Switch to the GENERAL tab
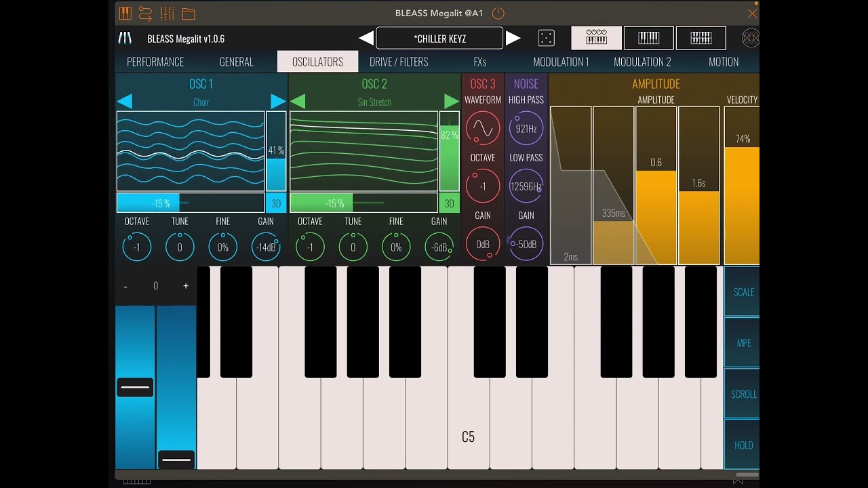The image size is (868, 488). 236,62
